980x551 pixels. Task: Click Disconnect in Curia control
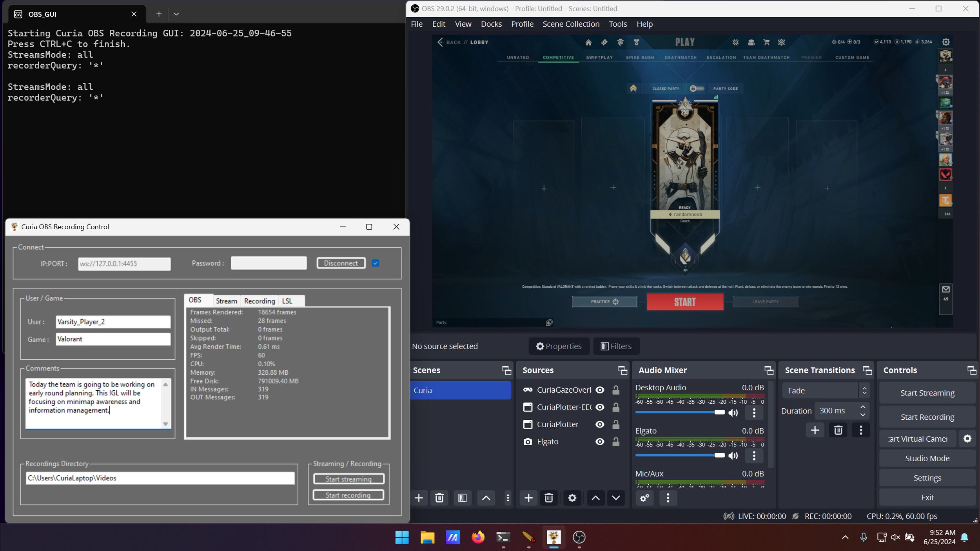coord(341,263)
